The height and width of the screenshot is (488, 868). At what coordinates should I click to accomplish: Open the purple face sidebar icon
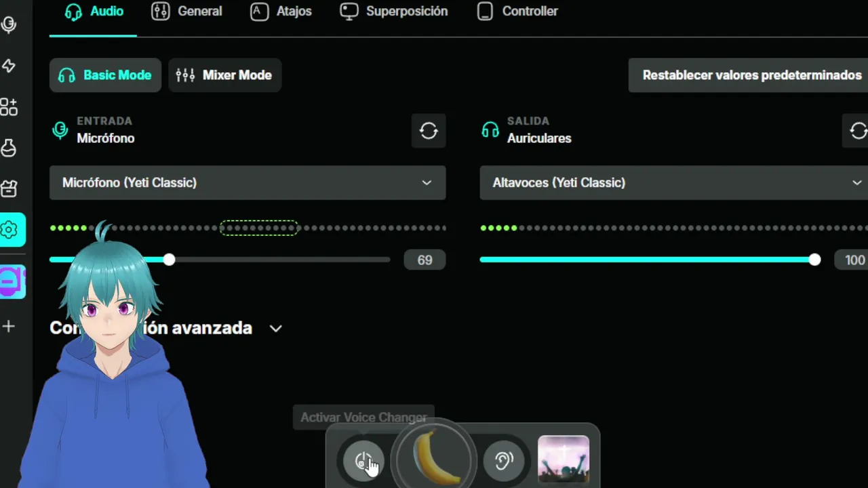coord(11,281)
